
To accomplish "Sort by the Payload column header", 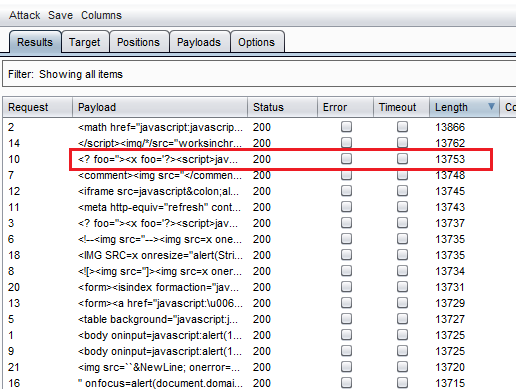I will tap(160, 107).
